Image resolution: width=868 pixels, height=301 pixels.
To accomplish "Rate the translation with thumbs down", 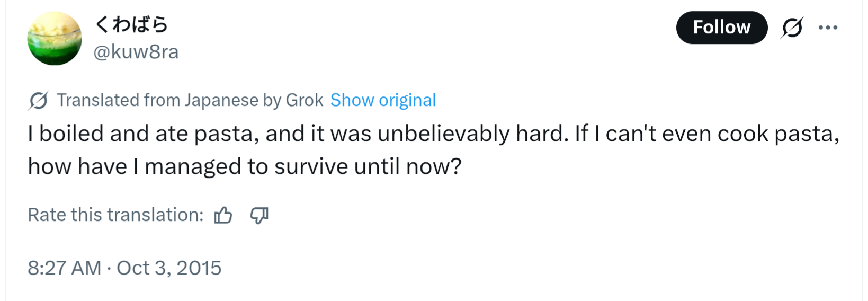I will tap(259, 215).
